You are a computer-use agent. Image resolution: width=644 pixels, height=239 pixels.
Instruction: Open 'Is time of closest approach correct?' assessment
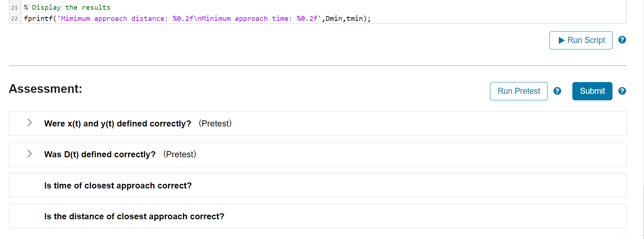(118, 185)
